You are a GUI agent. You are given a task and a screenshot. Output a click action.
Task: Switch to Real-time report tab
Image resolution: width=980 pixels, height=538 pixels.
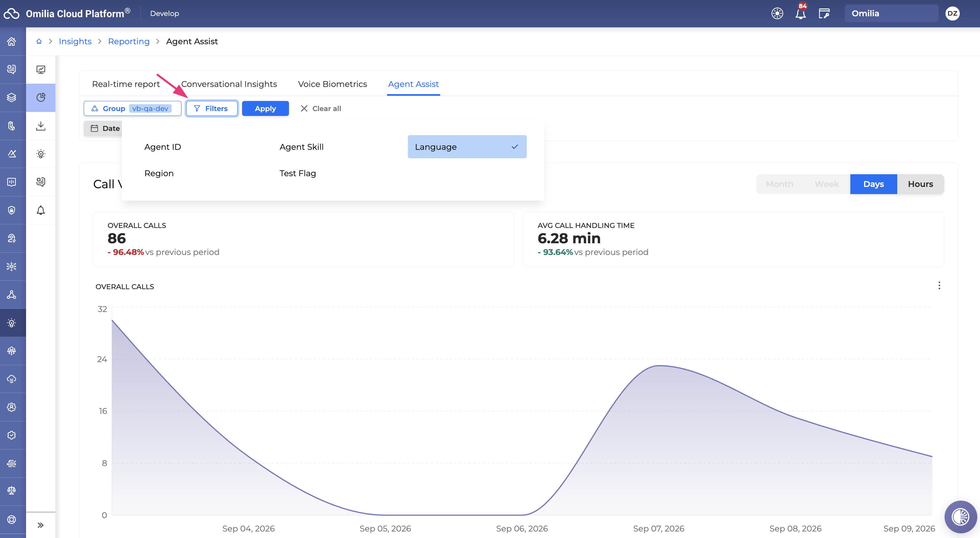(x=126, y=84)
